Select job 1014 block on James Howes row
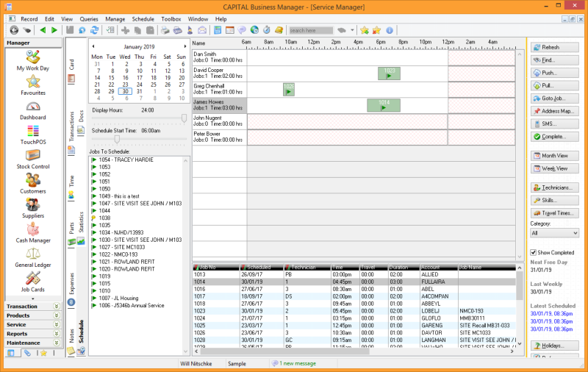The height and width of the screenshot is (372, 588). pos(384,105)
